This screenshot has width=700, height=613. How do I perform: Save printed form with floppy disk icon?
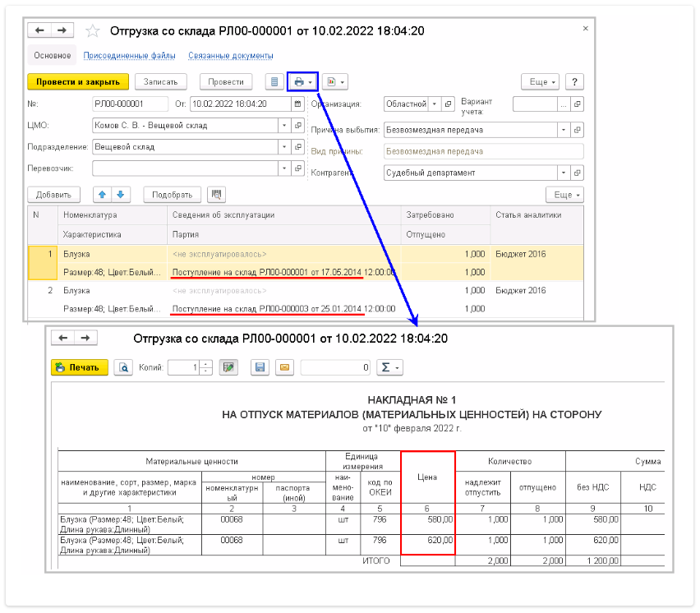click(260, 367)
